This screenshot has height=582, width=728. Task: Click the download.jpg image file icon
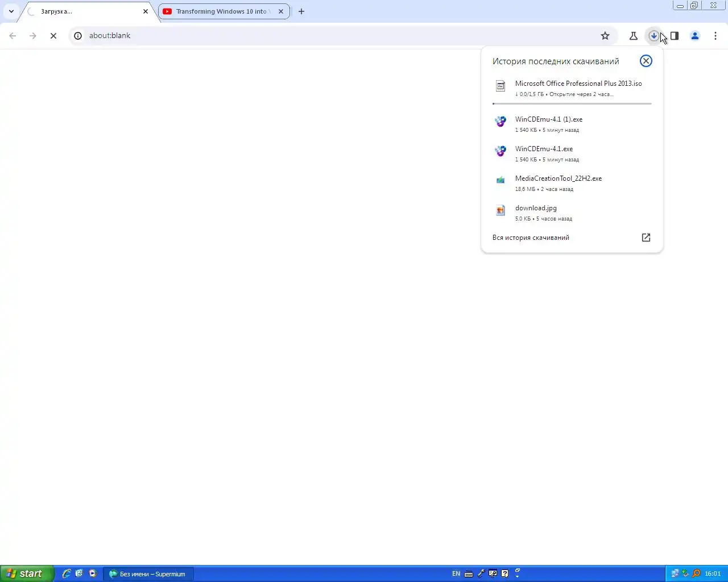click(x=500, y=210)
